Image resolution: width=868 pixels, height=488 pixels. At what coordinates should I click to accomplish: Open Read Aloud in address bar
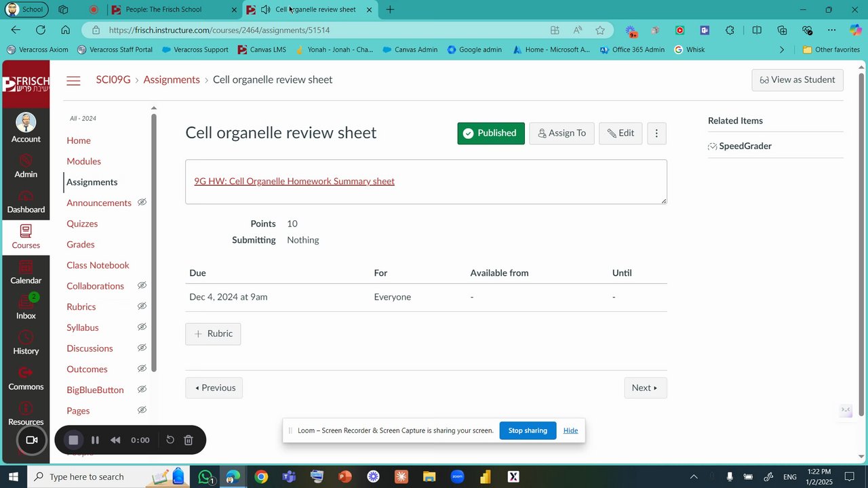click(x=578, y=30)
